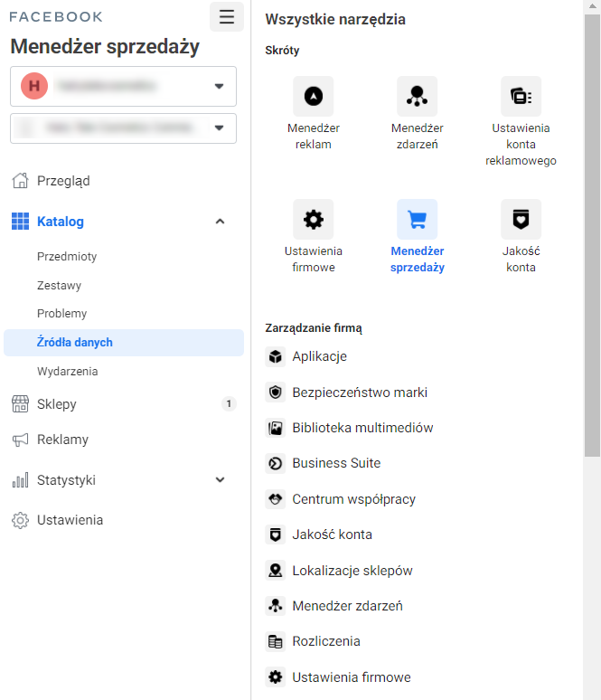This screenshot has height=700, width=601.
Task: Open Ustawienia menu label in sidebar
Action: click(70, 521)
